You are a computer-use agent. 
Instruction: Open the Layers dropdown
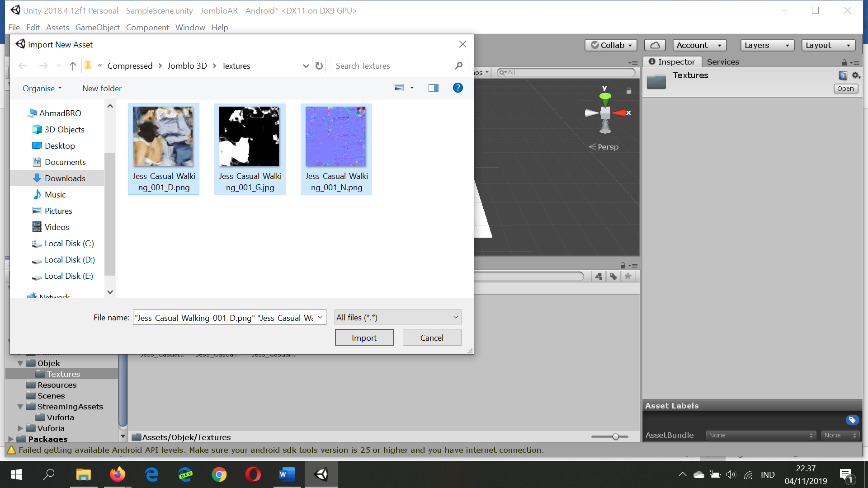coord(767,45)
